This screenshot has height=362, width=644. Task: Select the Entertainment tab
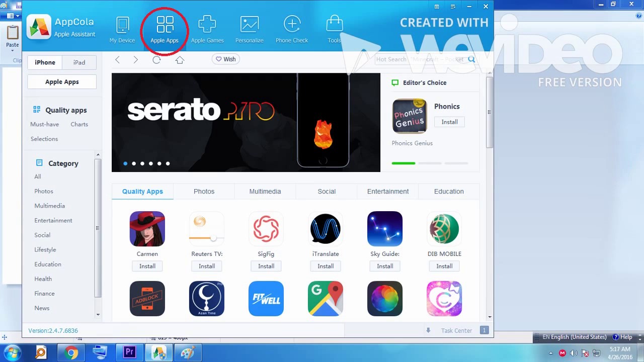click(388, 192)
